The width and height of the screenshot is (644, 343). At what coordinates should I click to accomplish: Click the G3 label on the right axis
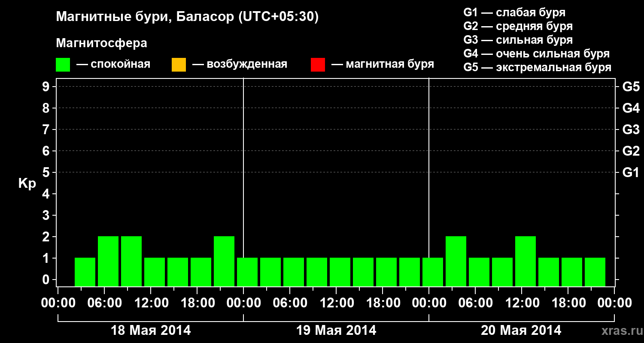631,129
